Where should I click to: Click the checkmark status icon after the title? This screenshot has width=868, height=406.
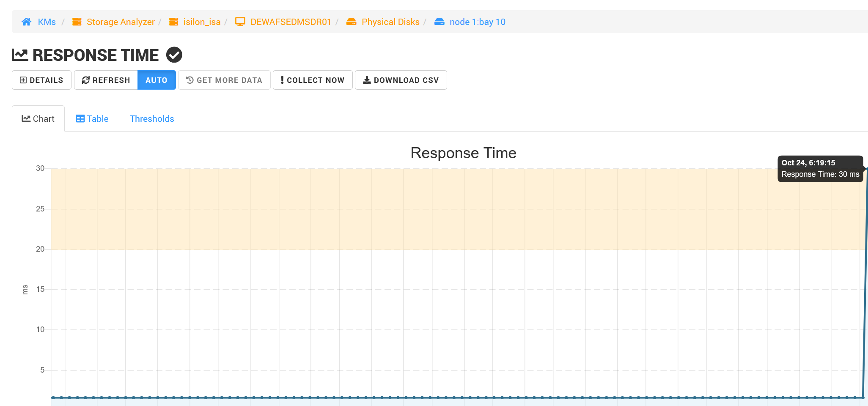tap(173, 54)
